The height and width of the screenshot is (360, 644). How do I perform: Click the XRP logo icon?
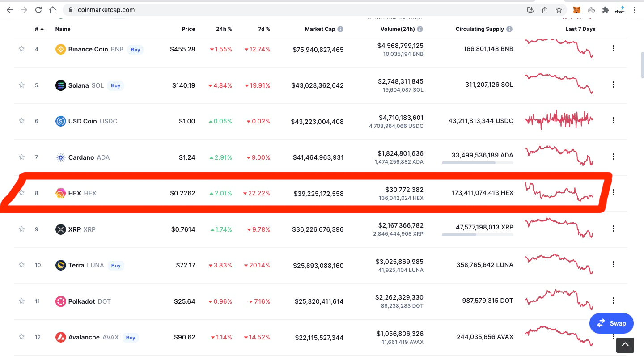click(x=60, y=229)
